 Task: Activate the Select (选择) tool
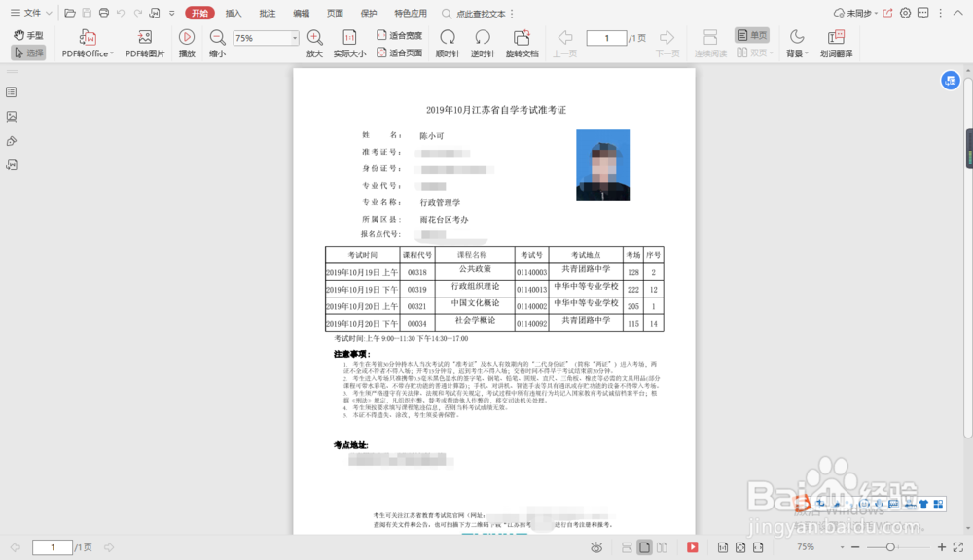pyautogui.click(x=28, y=53)
